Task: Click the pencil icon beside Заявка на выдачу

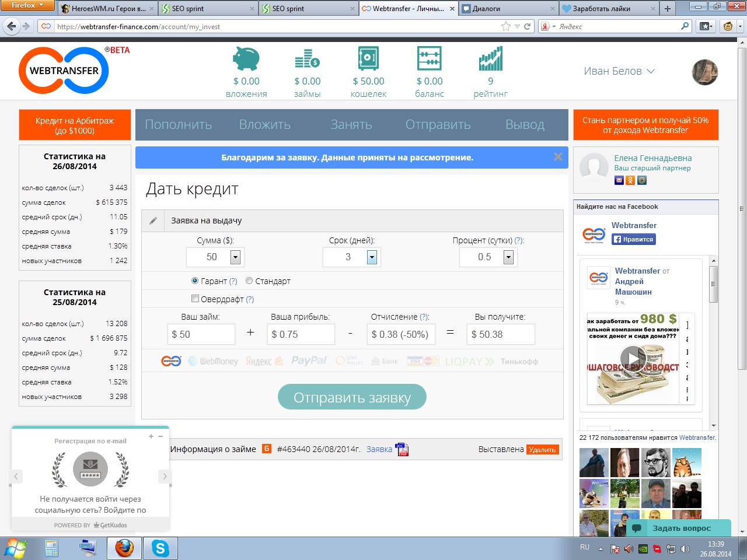Action: [153, 221]
